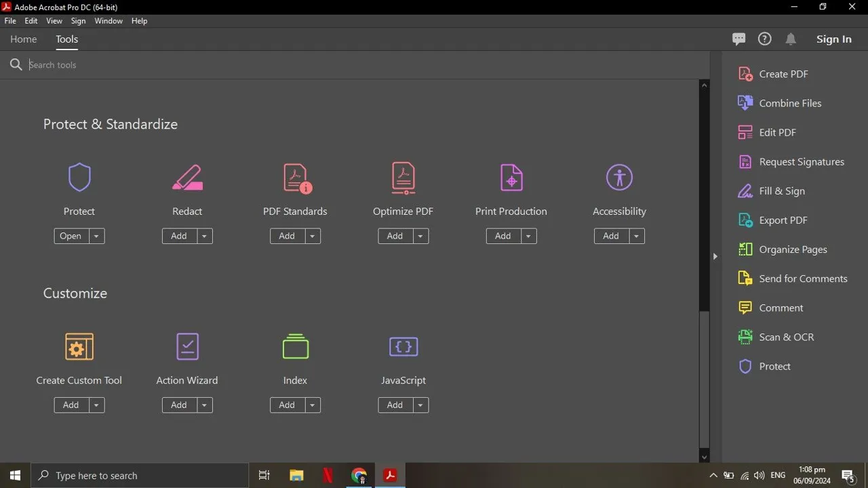Viewport: 868px width, 488px height.
Task: Click the Task View taskbar icon
Action: 264,475
